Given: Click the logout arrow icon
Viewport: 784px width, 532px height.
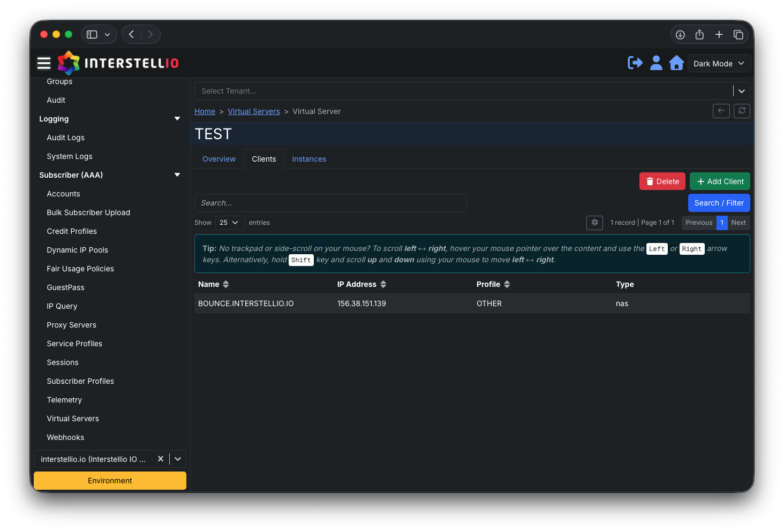Looking at the screenshot, I should click(635, 63).
